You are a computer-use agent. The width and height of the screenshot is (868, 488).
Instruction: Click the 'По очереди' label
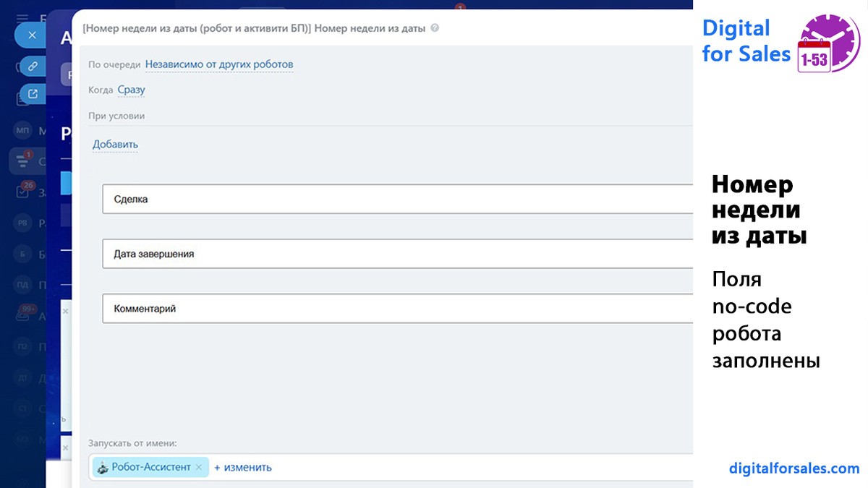[114, 64]
